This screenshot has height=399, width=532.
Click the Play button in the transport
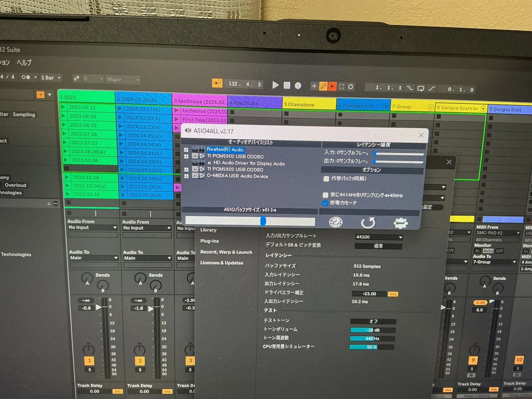click(276, 85)
